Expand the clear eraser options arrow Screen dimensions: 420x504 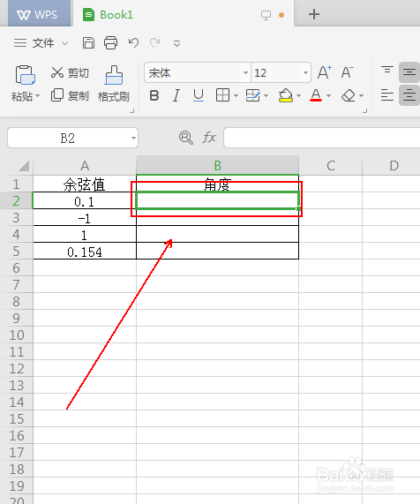361,96
